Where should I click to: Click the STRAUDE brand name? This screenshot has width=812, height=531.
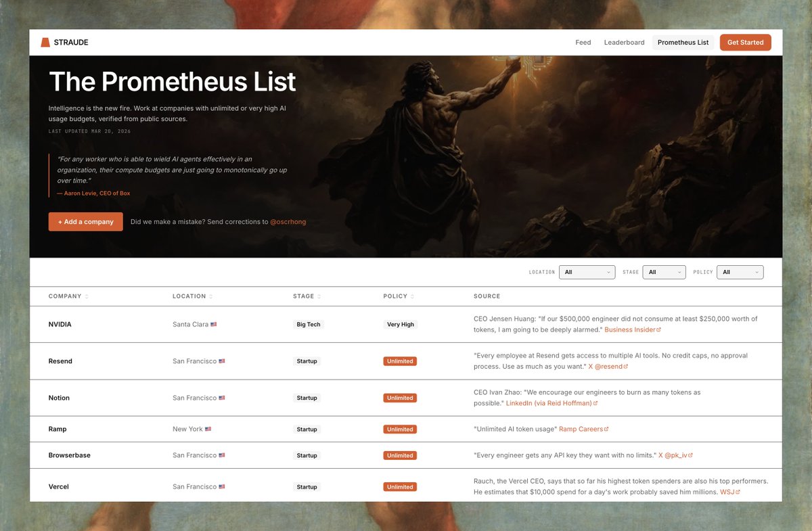pos(71,43)
